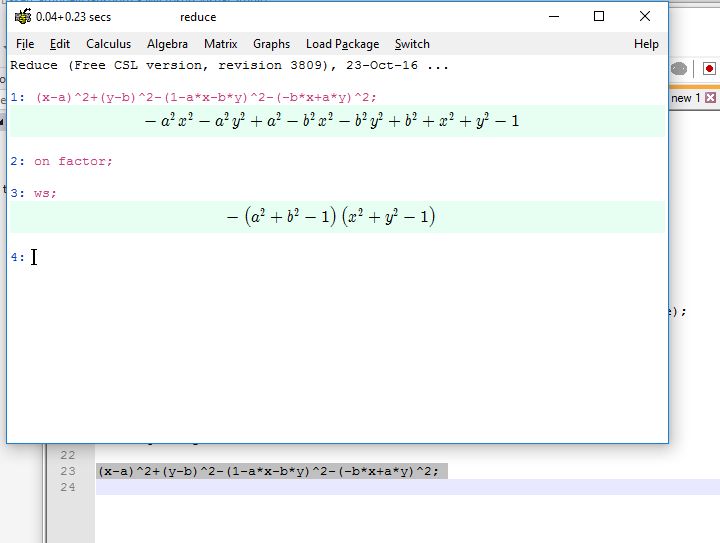Click line number 24 in editor gutter
The height and width of the screenshot is (543, 720).
point(68,487)
